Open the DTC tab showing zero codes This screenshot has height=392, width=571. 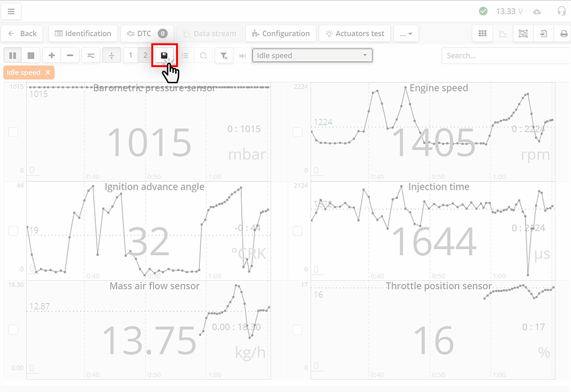tap(147, 33)
